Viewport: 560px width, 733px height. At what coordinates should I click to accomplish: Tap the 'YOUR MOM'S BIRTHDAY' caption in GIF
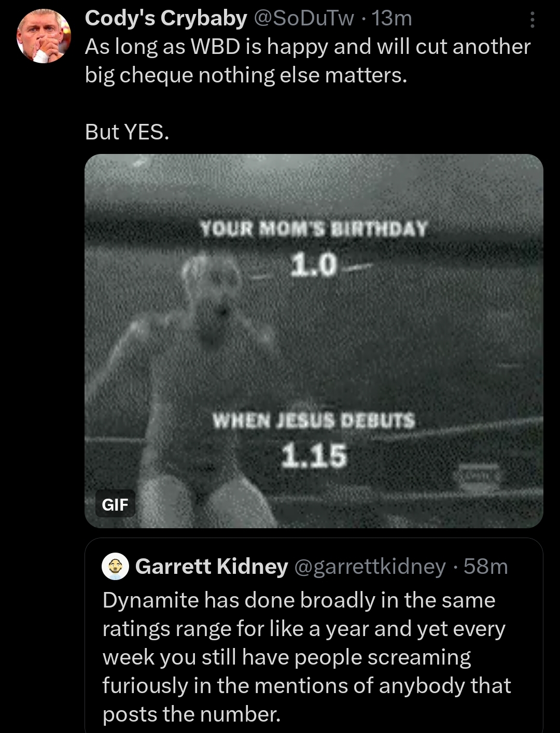click(314, 229)
